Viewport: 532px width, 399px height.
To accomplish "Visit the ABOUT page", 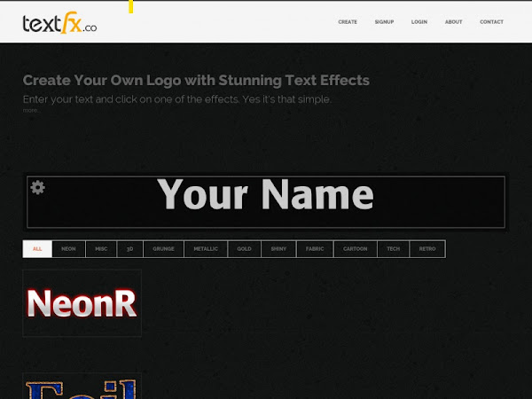I will pos(453,21).
